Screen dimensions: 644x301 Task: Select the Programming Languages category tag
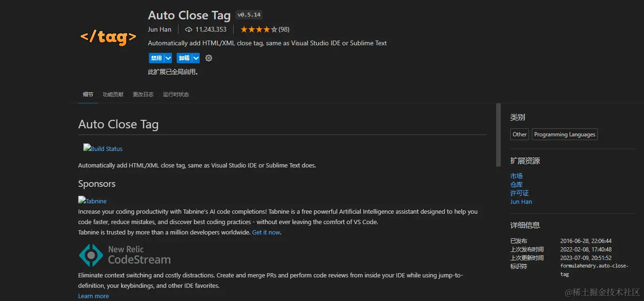click(564, 134)
